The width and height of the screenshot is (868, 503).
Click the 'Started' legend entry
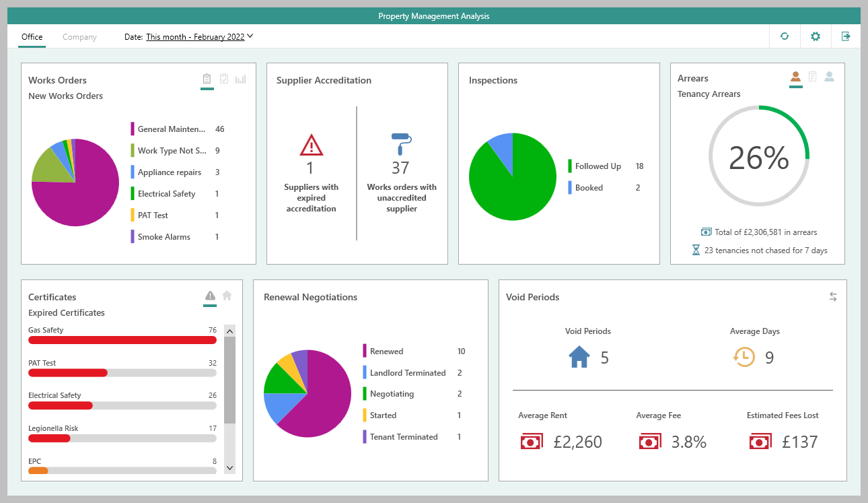click(383, 415)
